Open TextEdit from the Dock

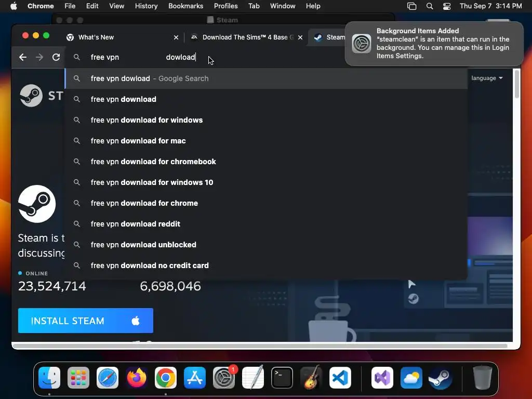click(x=253, y=377)
